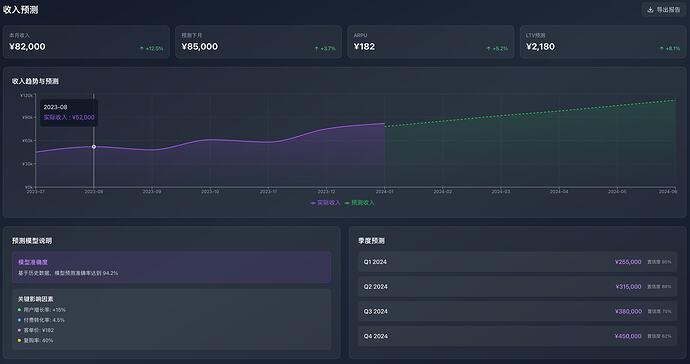690x364 pixels.
Task: Click the download icon in 导出报告
Action: (650, 9)
